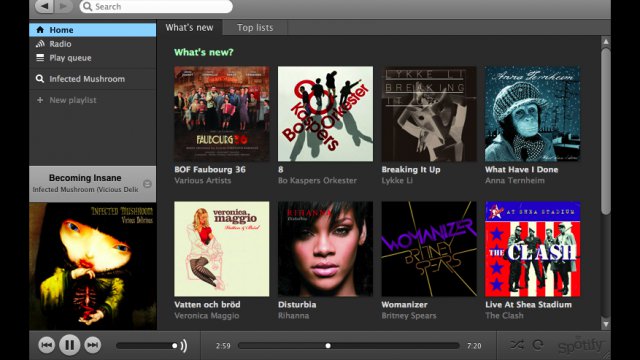Open Rihanna's Disturbia album cover
The height and width of the screenshot is (360, 640).
(x=325, y=249)
